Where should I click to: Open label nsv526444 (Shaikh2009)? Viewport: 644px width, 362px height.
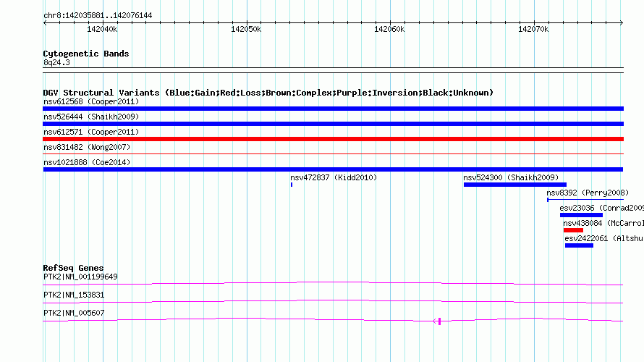[91, 117]
